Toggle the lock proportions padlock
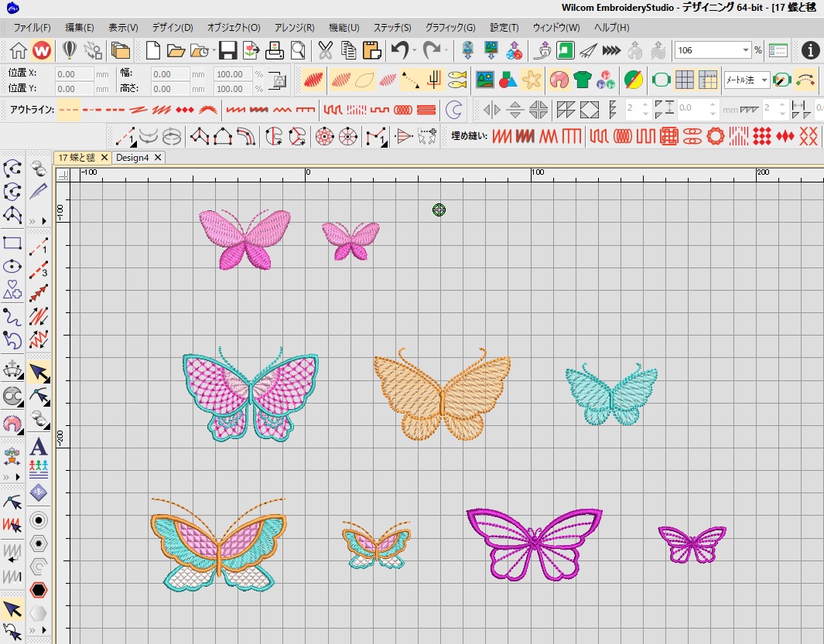 (278, 80)
